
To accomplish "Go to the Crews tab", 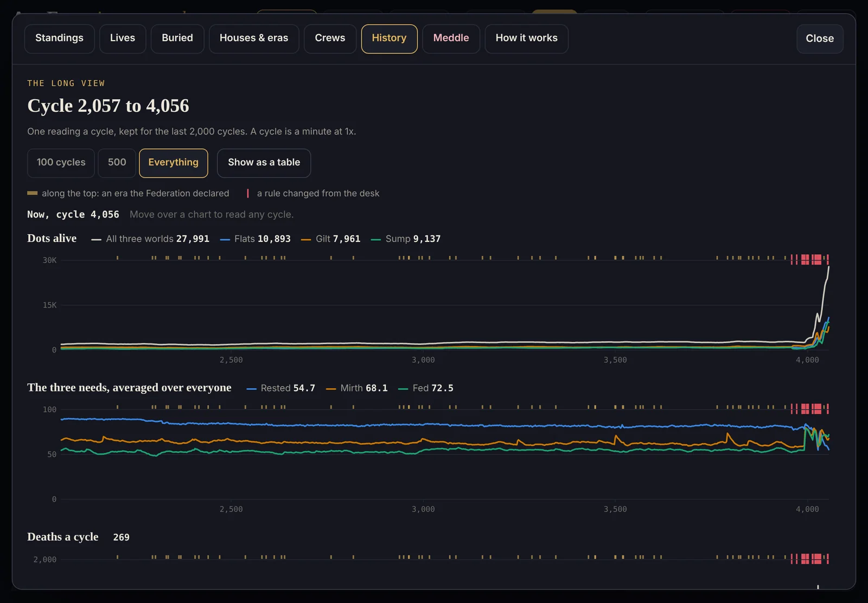I will coord(330,39).
